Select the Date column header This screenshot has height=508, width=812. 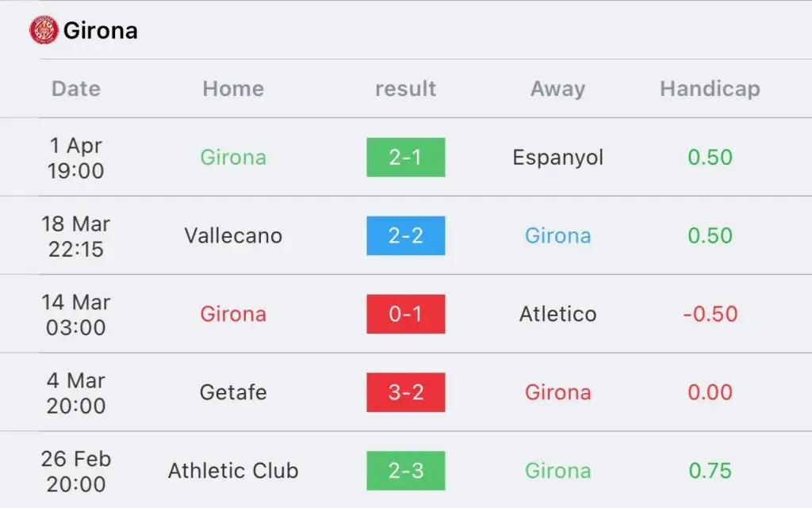click(x=76, y=89)
